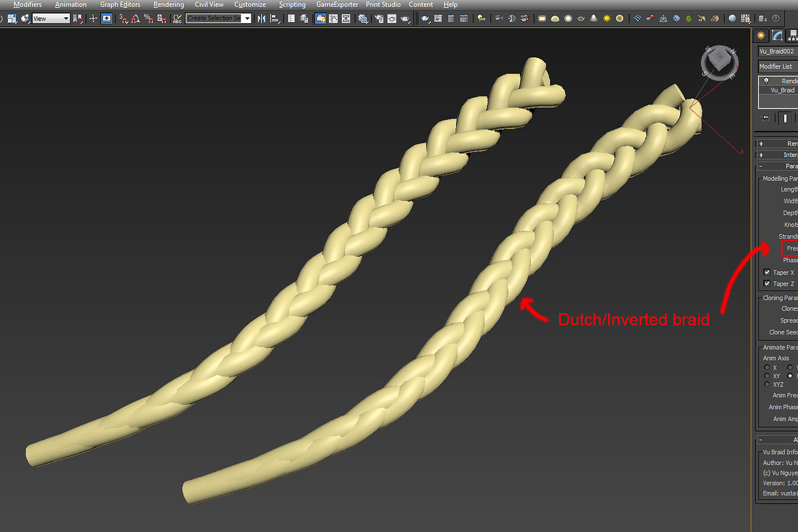Image resolution: width=798 pixels, height=532 pixels.
Task: Open the Schematic View icon
Action: (x=346, y=19)
